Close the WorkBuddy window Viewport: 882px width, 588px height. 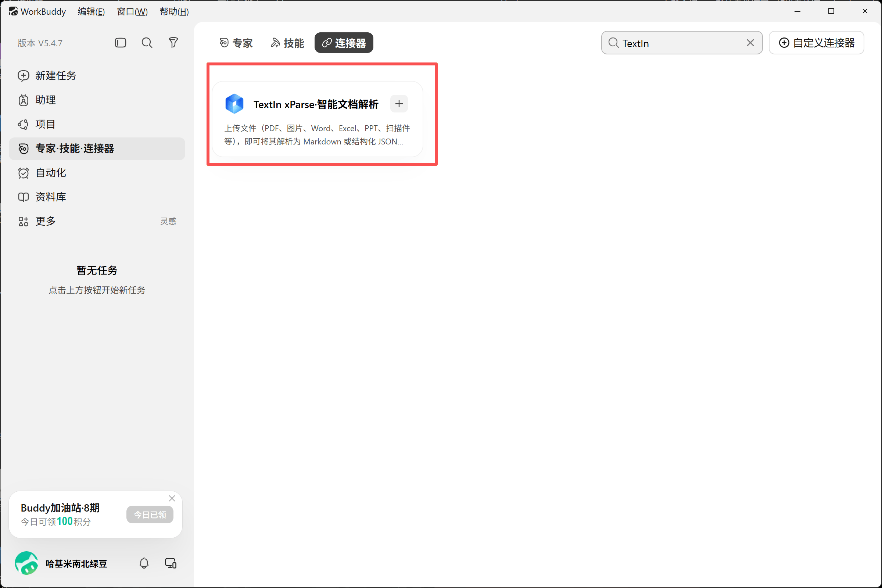[x=865, y=11]
